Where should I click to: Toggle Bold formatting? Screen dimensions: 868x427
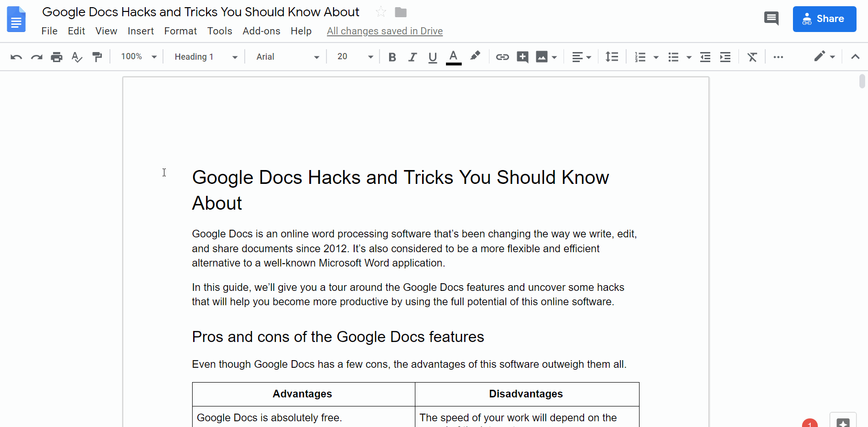(392, 57)
